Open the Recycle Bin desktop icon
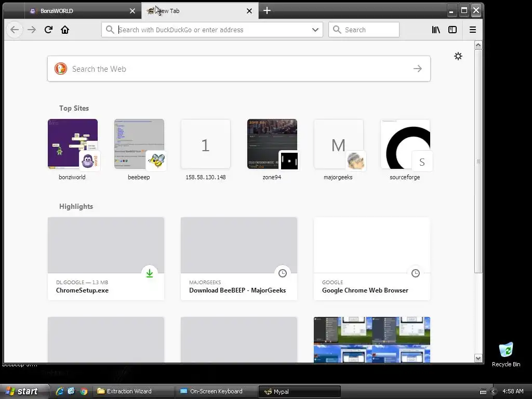Image resolution: width=532 pixels, height=399 pixels. click(506, 354)
